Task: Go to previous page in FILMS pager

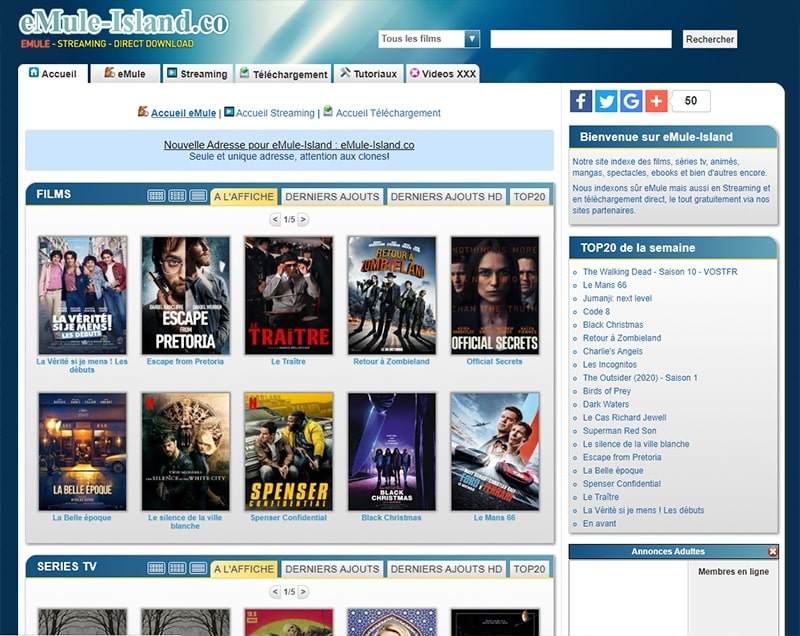Action: tap(275, 219)
